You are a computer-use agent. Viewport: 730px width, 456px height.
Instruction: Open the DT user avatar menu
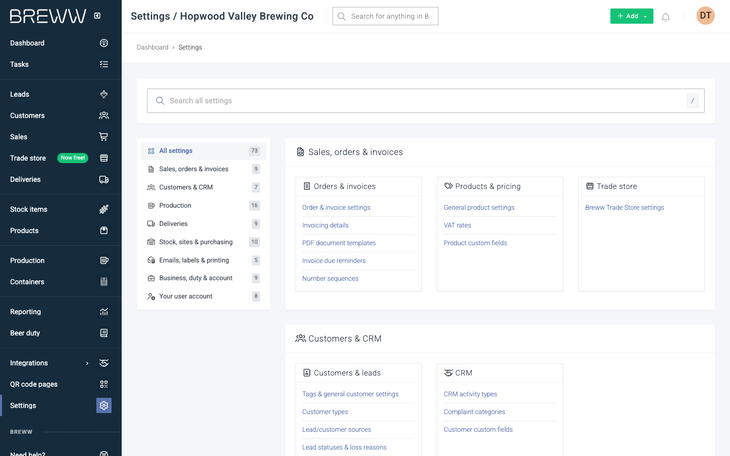[x=705, y=16]
